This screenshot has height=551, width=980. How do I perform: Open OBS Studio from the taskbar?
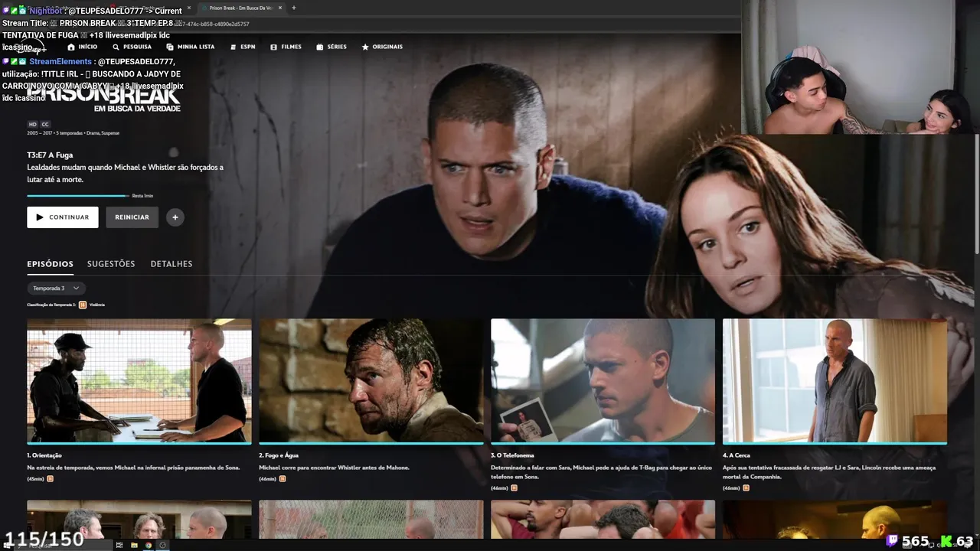162,545
